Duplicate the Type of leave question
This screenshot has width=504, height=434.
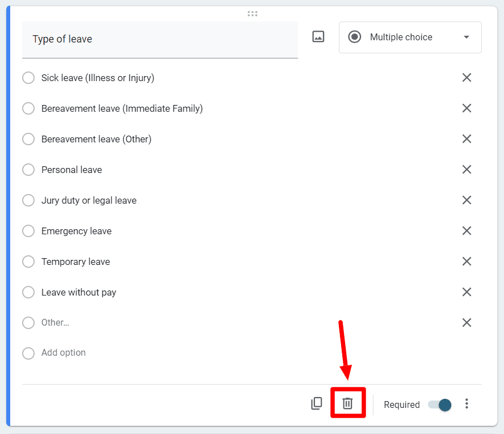pyautogui.click(x=317, y=403)
